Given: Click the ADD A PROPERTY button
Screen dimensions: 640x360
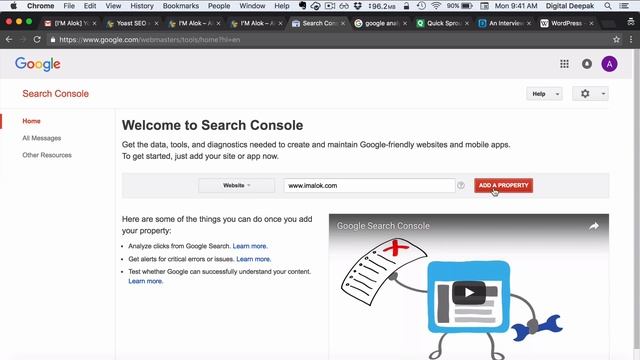Looking at the screenshot, I should (x=504, y=185).
